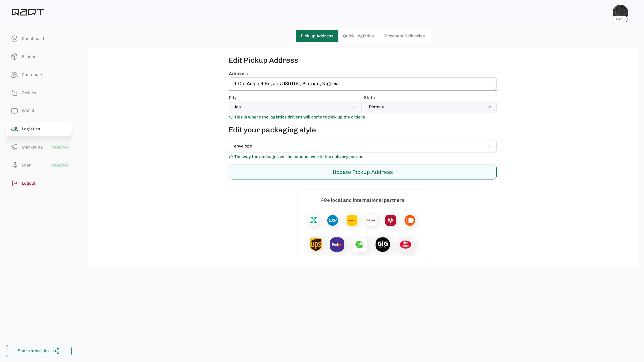Click the Marketing megaphone icon
Image resolution: width=644 pixels, height=362 pixels.
pos(14,147)
